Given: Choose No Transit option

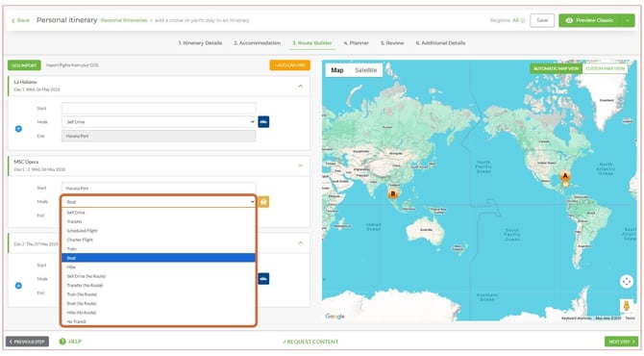Looking at the screenshot, I should click(159, 321).
